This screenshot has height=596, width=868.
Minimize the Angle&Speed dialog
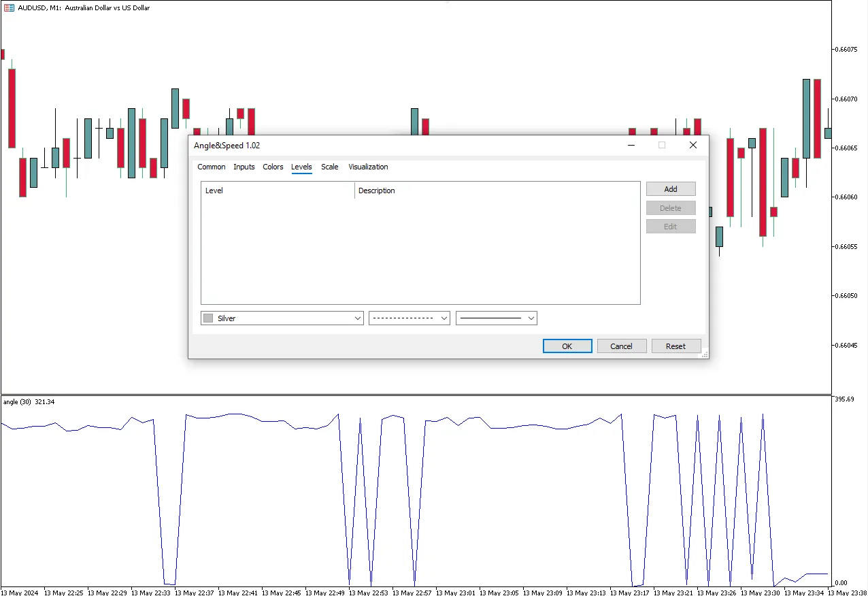click(x=631, y=145)
